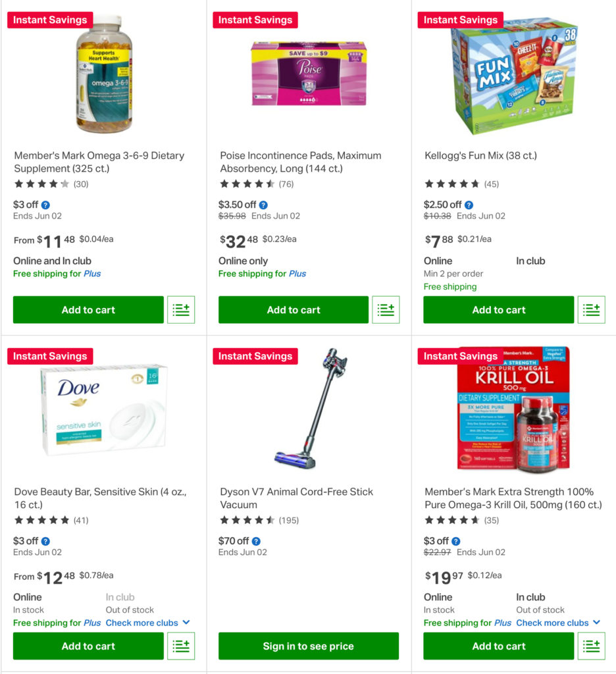Open Dyson V7 Animal Cord-Free Stick Vacuum link
Image resolution: width=616 pixels, height=674 pixels.
coord(296,498)
